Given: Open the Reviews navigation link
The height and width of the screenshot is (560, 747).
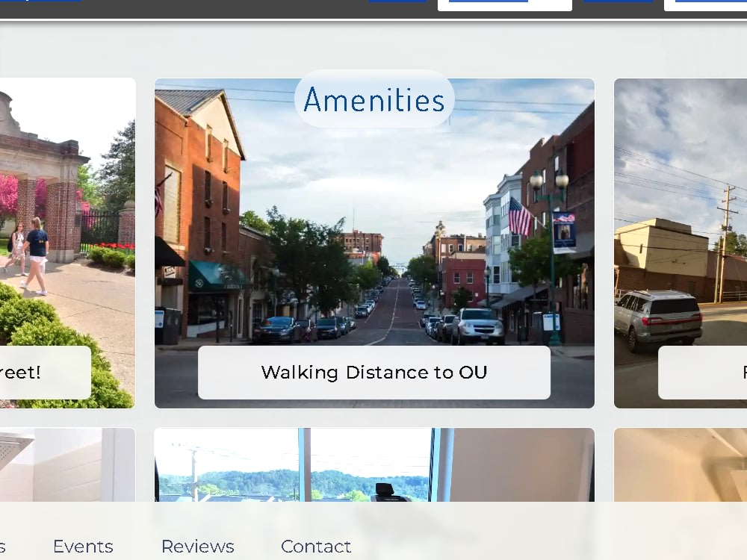Looking at the screenshot, I should tap(198, 547).
